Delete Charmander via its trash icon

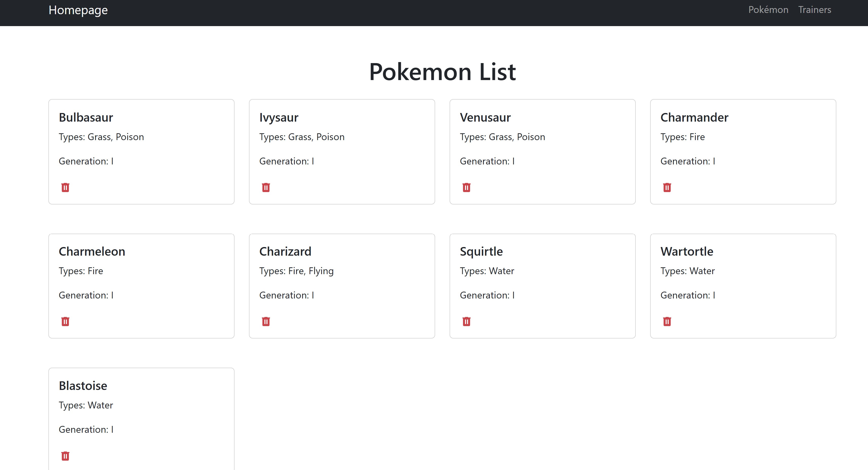pos(666,187)
